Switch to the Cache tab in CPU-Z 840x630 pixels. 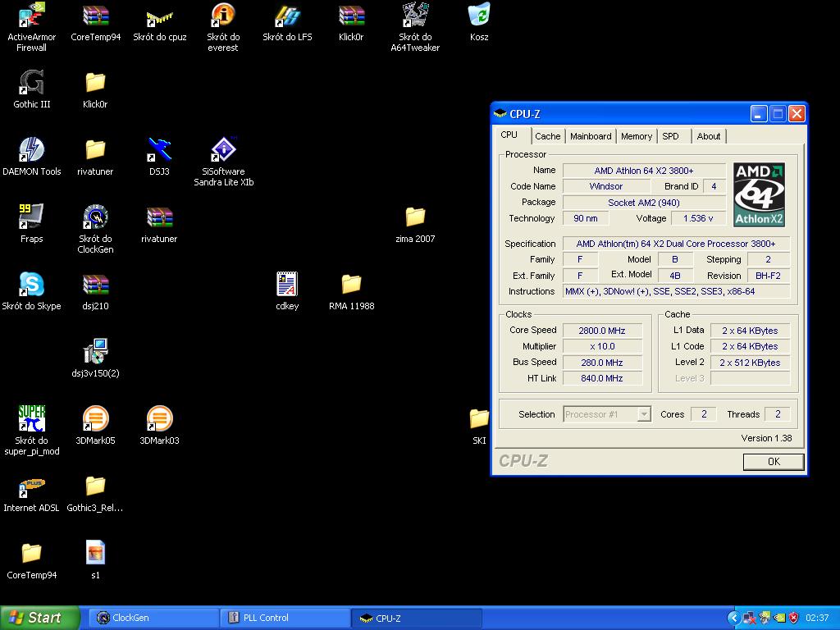coord(547,136)
